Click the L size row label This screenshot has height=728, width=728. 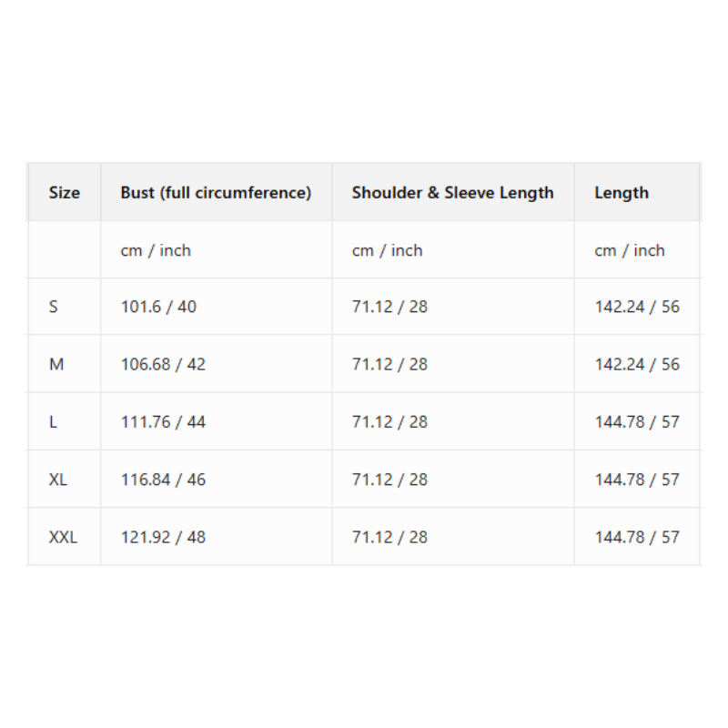coord(54,422)
